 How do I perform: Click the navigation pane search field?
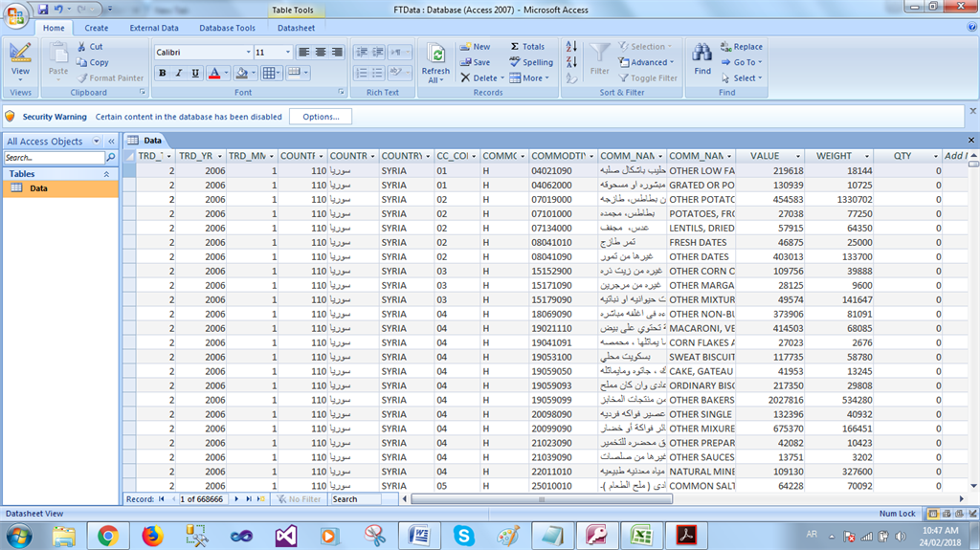coord(55,158)
